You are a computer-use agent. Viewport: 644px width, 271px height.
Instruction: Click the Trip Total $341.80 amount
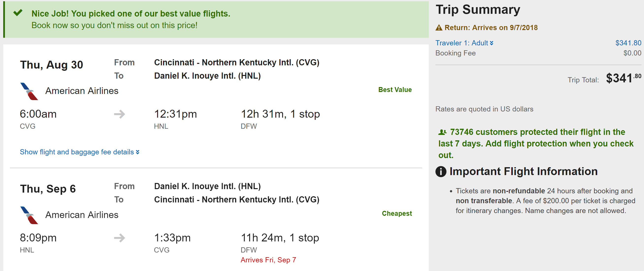(x=624, y=78)
